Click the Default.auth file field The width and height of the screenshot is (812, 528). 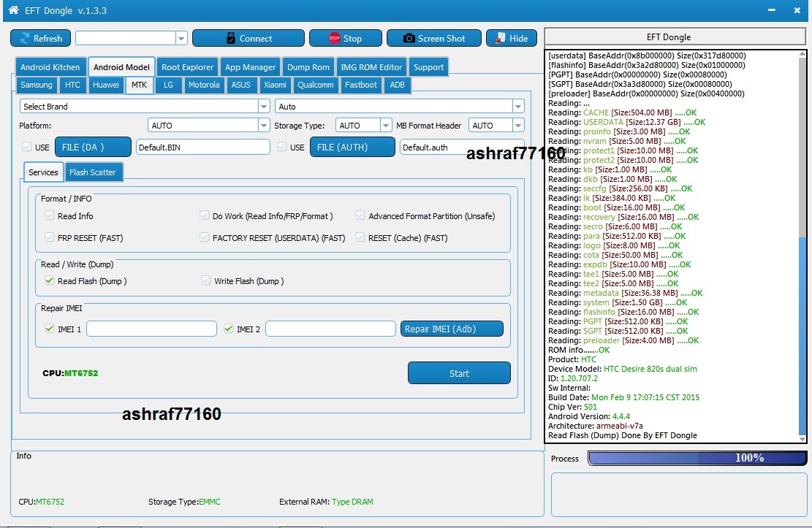pos(461,147)
